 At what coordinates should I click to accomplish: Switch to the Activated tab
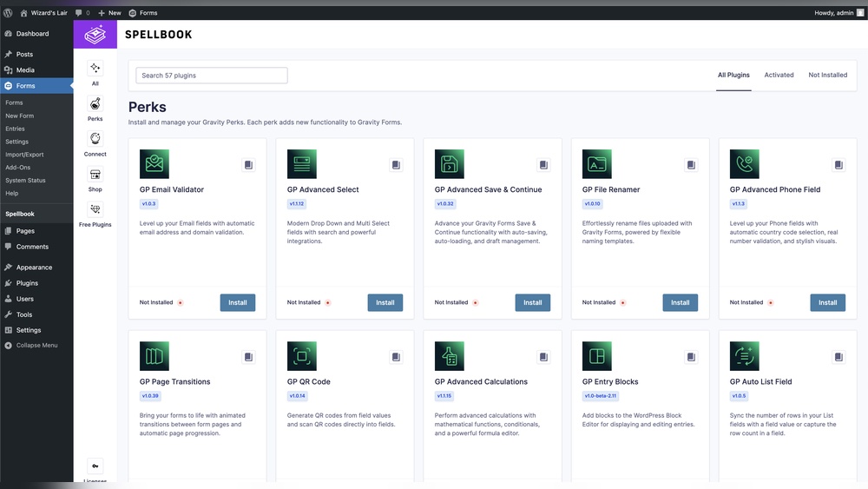point(779,75)
